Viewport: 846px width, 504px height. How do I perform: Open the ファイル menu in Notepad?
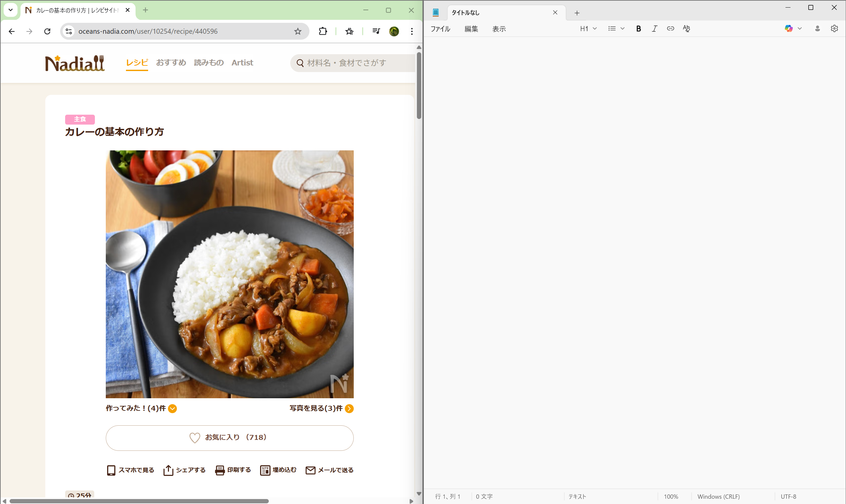440,29
